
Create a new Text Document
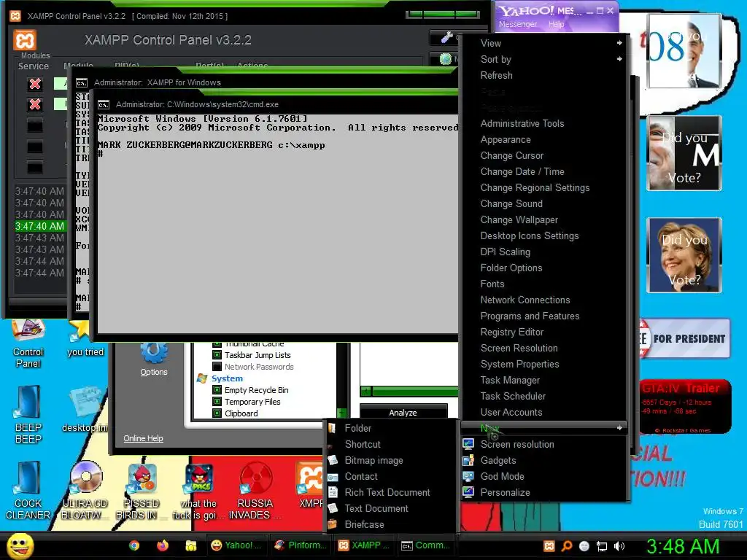click(376, 508)
